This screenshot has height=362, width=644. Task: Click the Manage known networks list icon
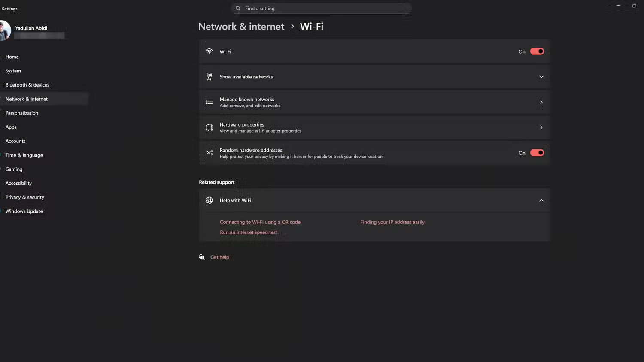coord(209,102)
